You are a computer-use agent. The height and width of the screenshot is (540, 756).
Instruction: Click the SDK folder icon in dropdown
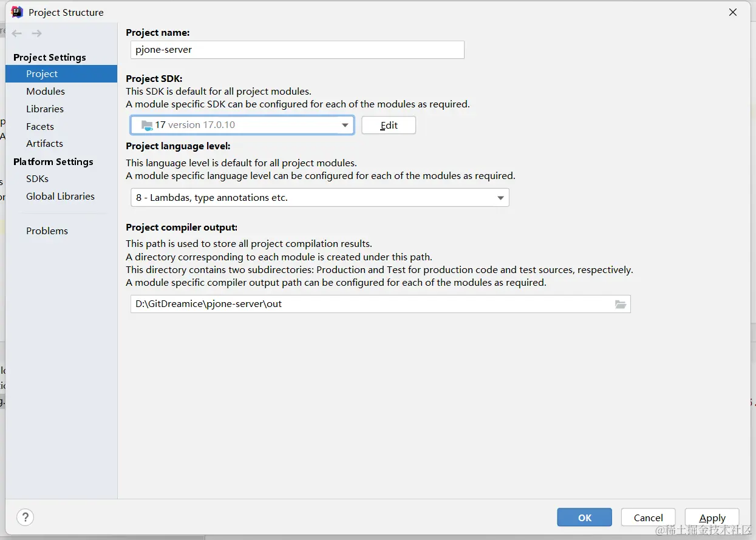(x=147, y=126)
